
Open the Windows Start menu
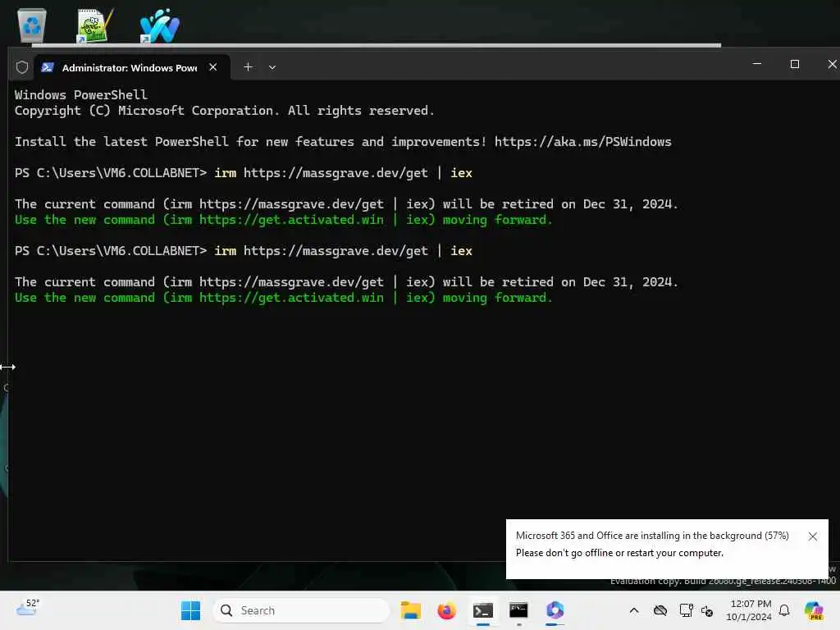tap(190, 610)
